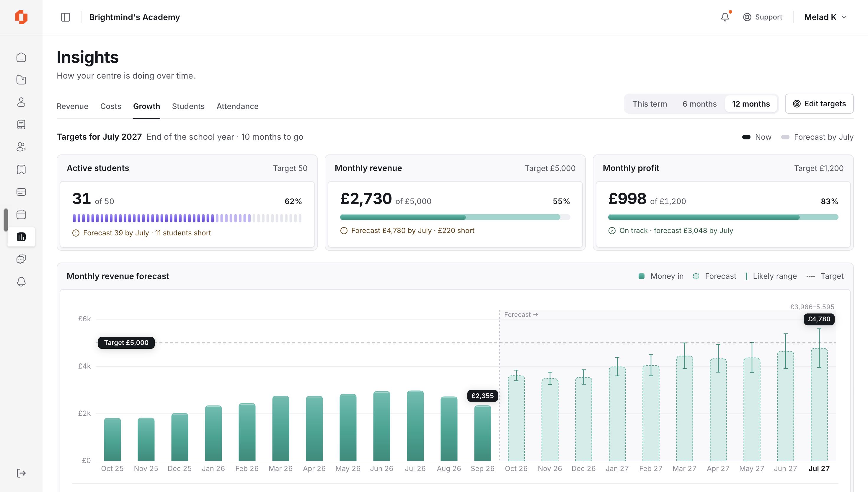The image size is (868, 492).
Task: Click the check icon beside On track
Action: click(x=612, y=230)
